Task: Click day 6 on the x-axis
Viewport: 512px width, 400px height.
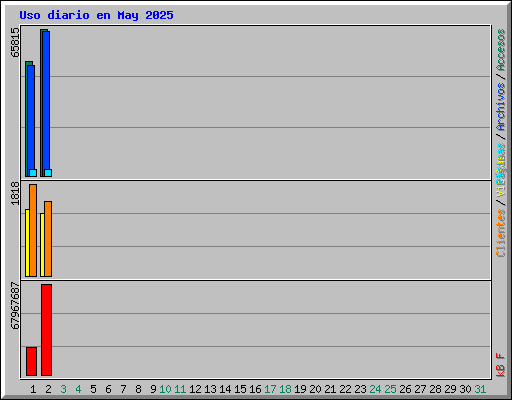Action: coord(108,389)
